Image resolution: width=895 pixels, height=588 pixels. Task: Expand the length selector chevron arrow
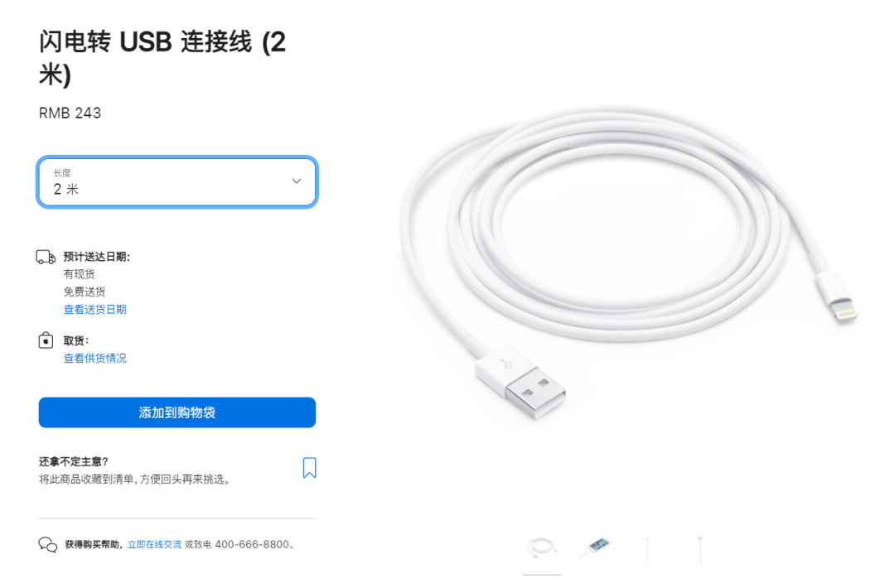coord(296,181)
